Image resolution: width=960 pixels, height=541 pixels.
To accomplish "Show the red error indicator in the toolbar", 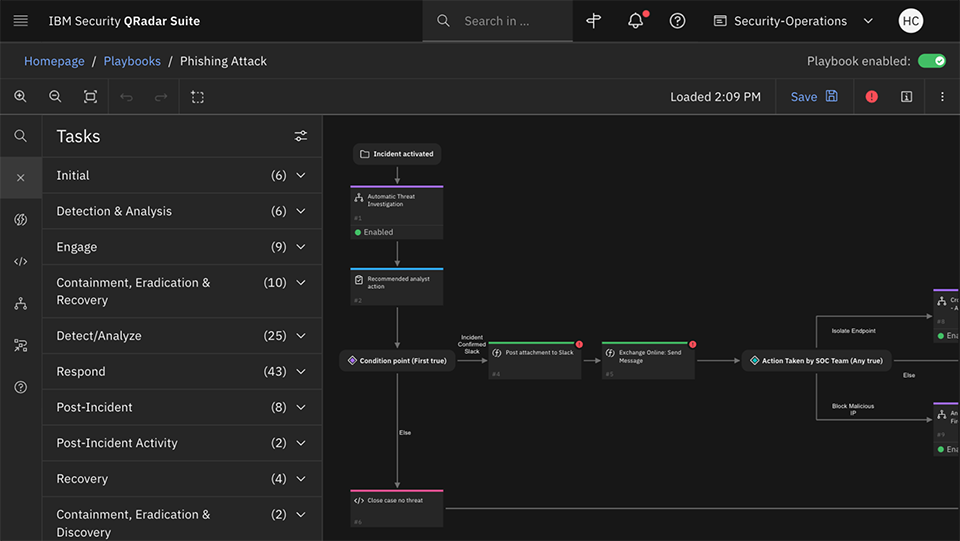I will pos(871,97).
